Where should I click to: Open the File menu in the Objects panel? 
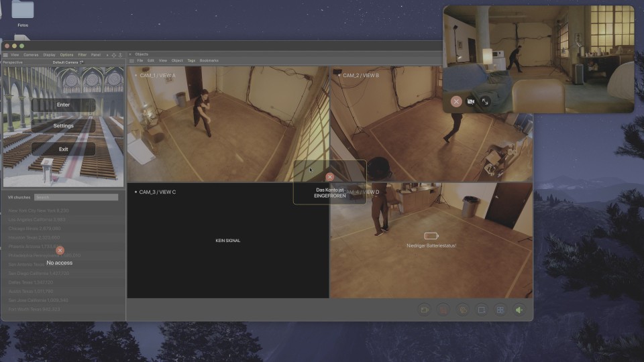point(140,61)
